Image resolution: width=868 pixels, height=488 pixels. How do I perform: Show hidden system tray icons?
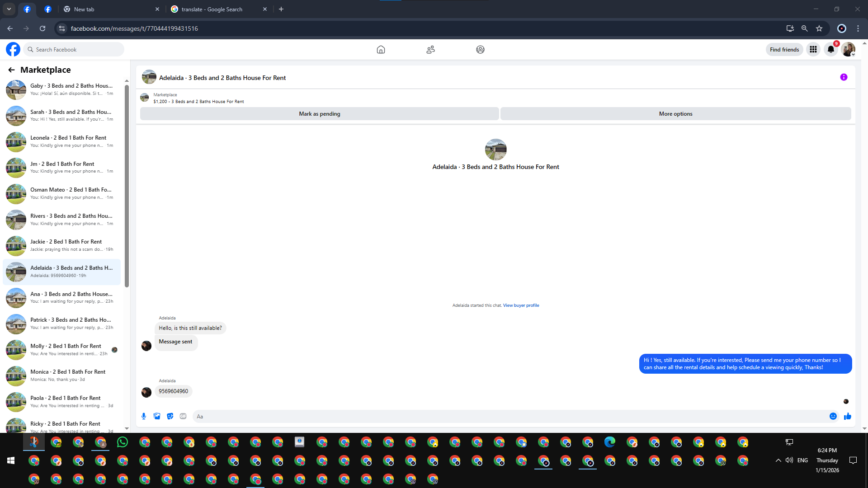pyautogui.click(x=778, y=460)
